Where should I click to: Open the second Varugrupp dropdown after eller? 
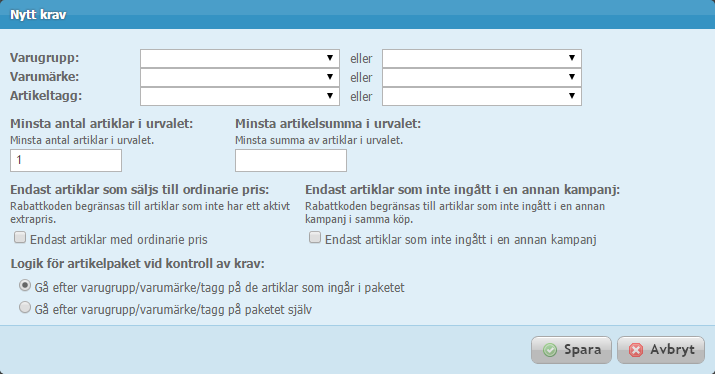point(482,58)
